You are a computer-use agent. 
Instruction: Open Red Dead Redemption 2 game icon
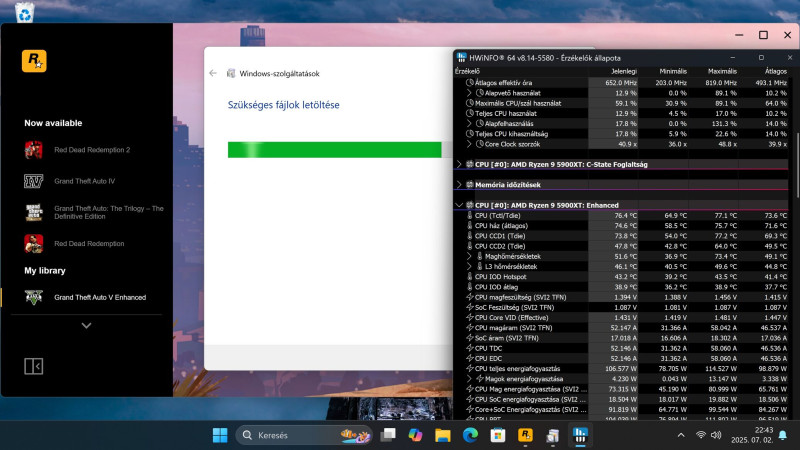(34, 150)
